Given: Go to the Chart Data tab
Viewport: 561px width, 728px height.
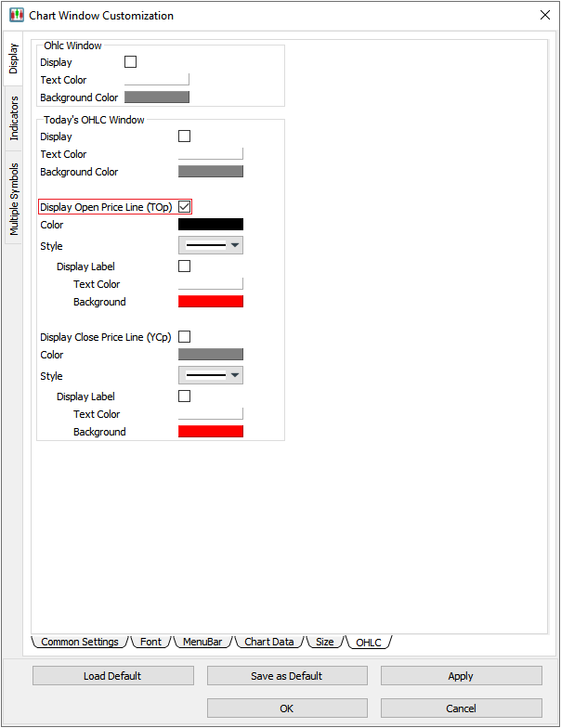Looking at the screenshot, I should pos(268,642).
